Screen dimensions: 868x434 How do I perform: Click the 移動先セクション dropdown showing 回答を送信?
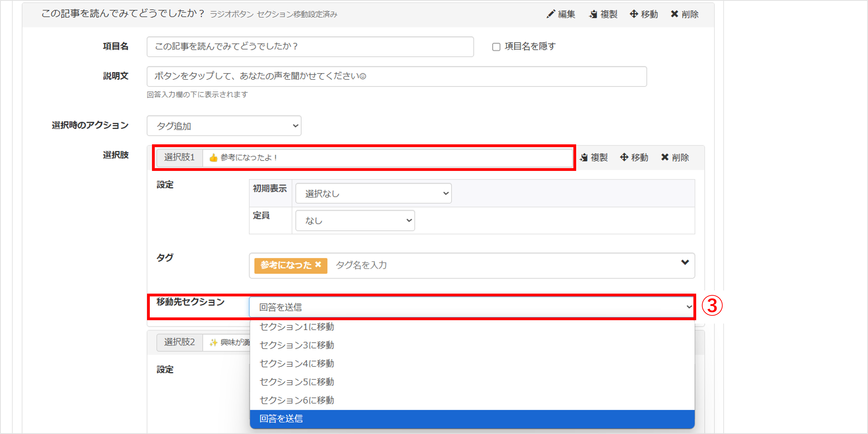pos(472,307)
